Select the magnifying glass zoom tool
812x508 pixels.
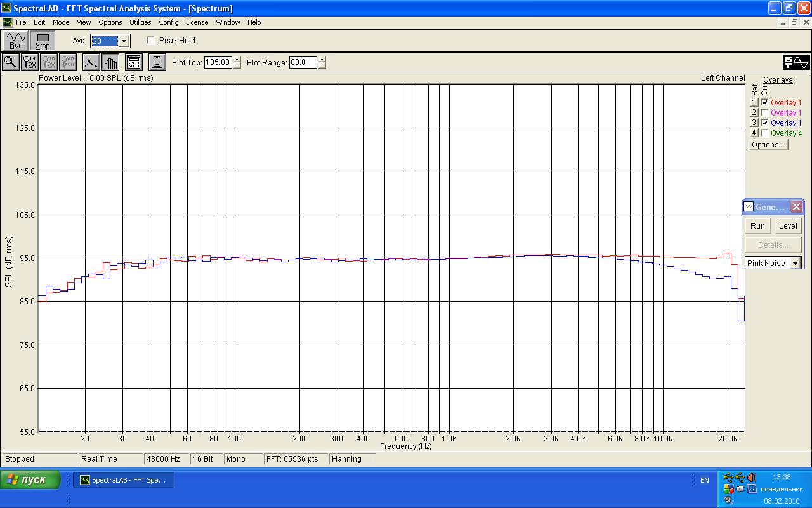10,62
